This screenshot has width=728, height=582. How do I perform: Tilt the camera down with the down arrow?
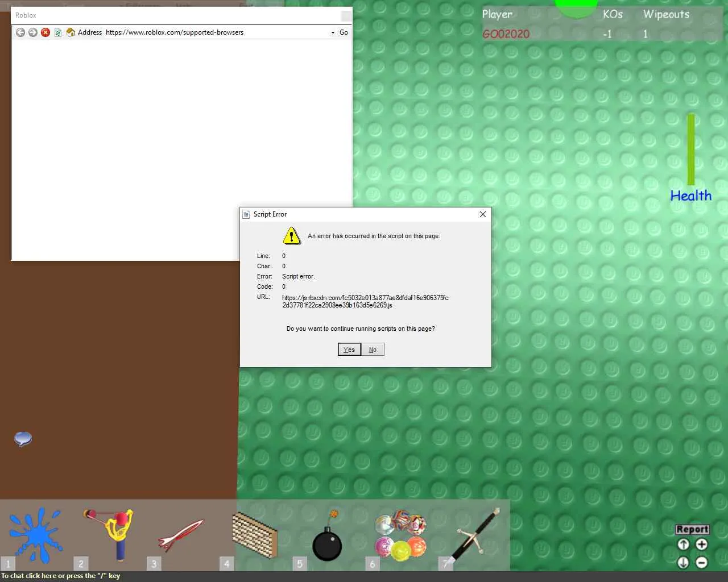coord(684,563)
